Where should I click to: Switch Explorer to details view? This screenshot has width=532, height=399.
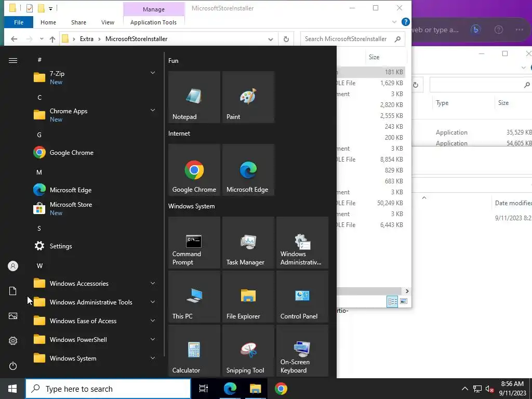[393, 301]
